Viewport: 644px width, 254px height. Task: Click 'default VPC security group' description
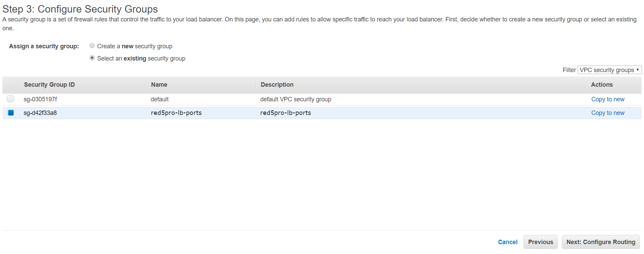[296, 99]
